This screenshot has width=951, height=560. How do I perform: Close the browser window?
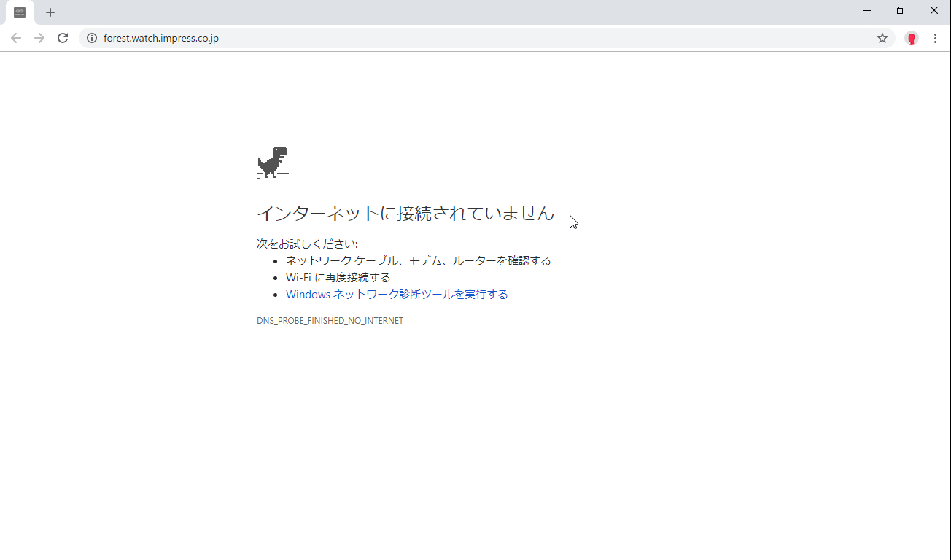933,10
